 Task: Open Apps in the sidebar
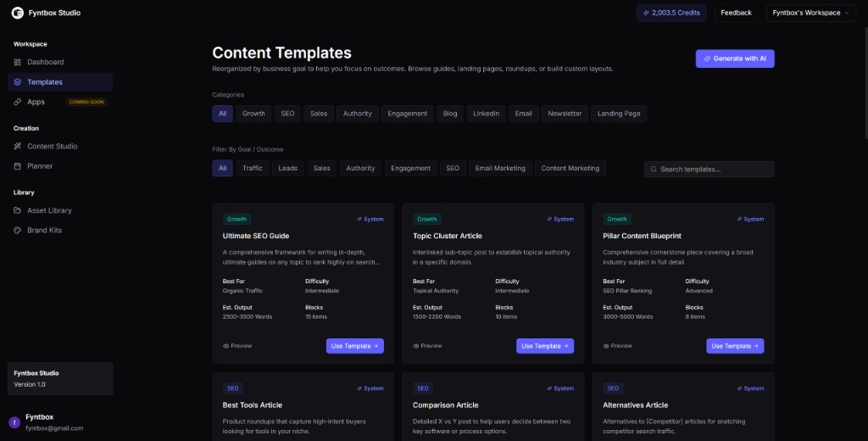pyautogui.click(x=60, y=102)
